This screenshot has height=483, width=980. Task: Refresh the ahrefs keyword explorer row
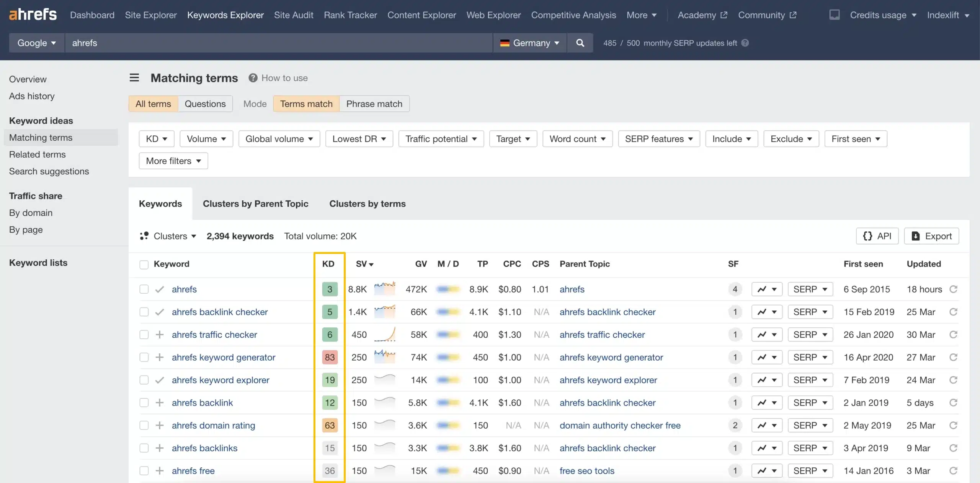click(x=954, y=380)
